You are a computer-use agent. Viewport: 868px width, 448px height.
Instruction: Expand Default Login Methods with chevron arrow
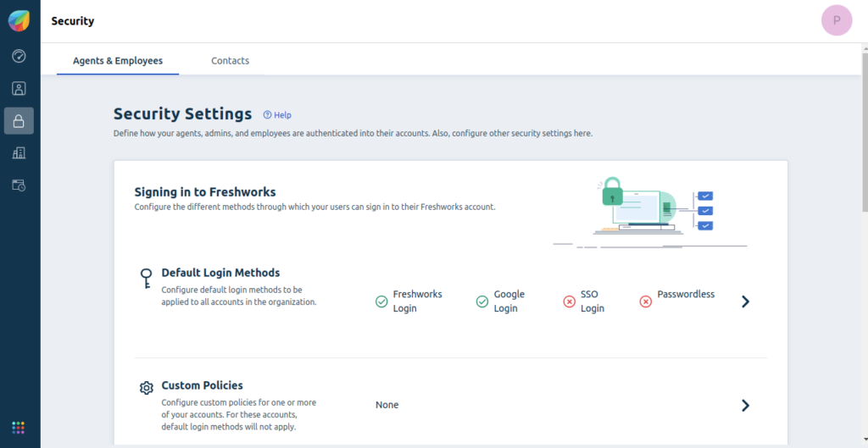(746, 301)
